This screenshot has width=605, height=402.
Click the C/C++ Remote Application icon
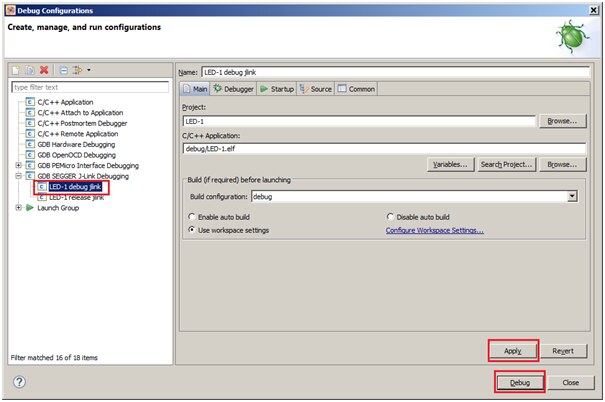coord(30,134)
